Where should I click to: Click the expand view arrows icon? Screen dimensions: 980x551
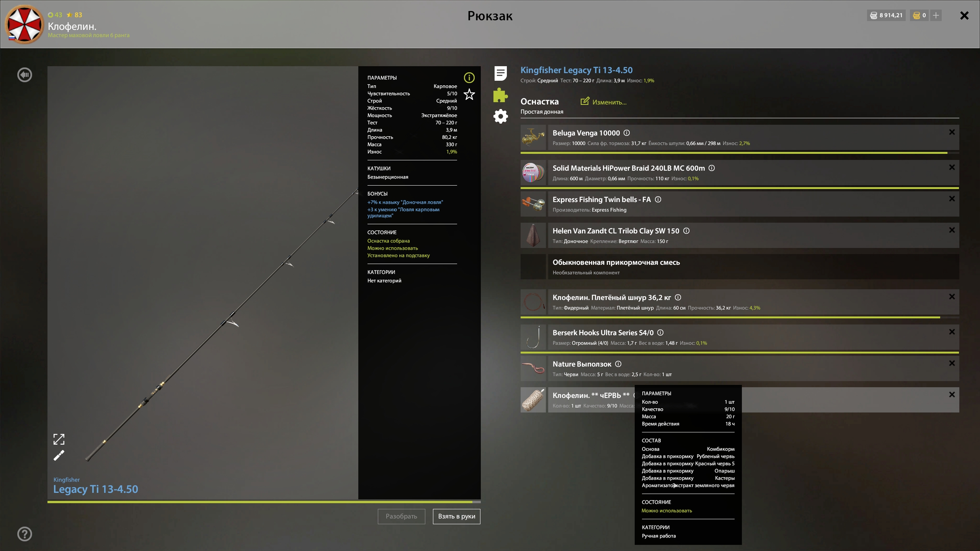(59, 439)
